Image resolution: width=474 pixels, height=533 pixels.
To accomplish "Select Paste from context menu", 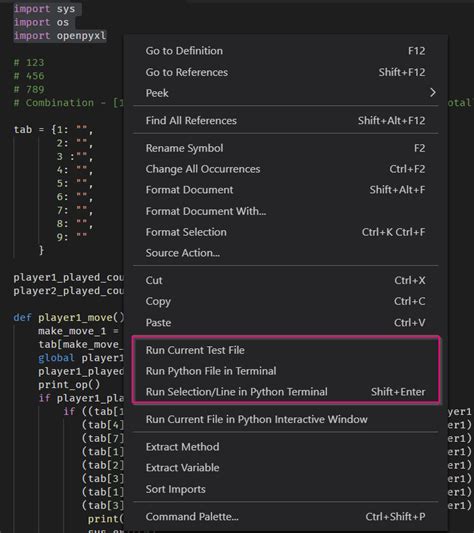I will (x=285, y=323).
